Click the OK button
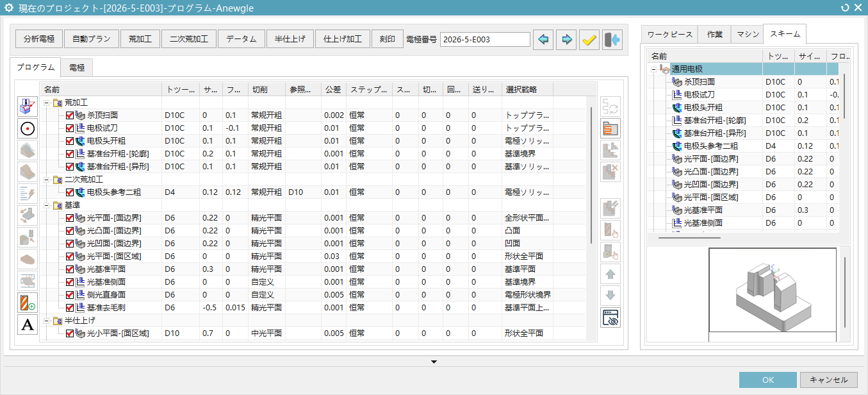Screen dimensions: 868x395 tap(768, 380)
